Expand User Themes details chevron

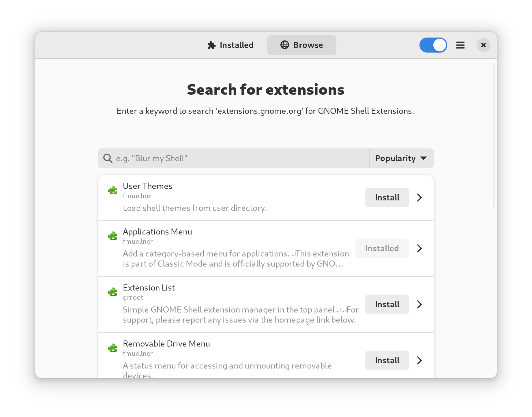[419, 198]
